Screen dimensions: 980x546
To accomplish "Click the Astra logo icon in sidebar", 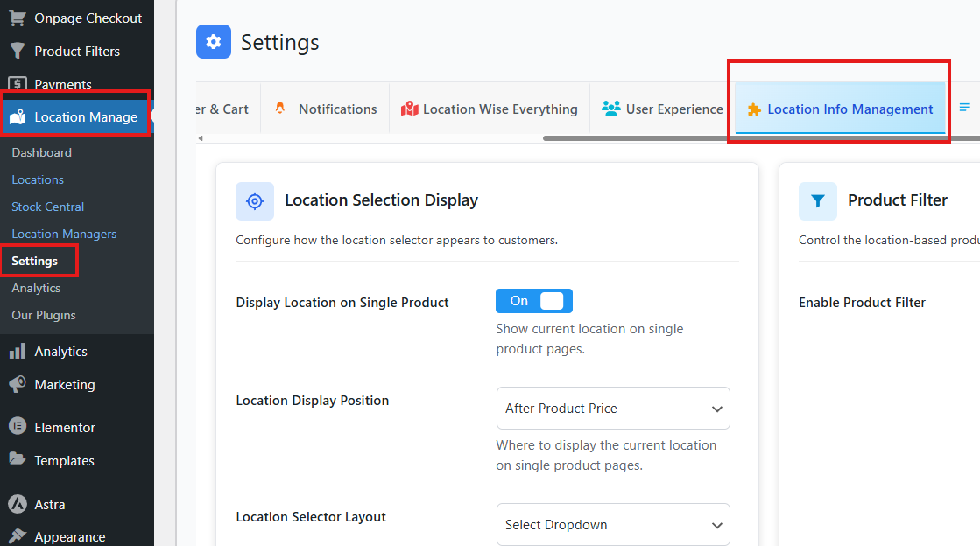I will point(17,504).
